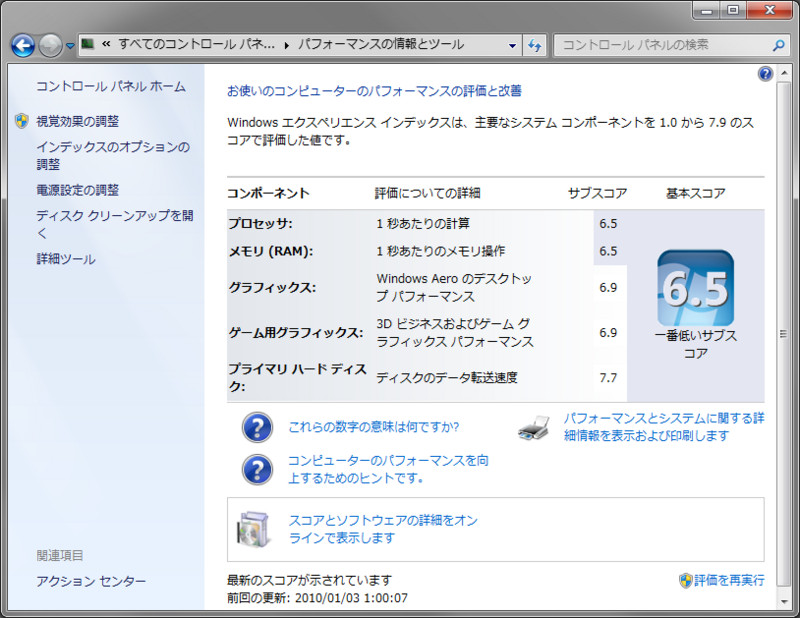
Task: Open the address bar history dropdown
Action: 512,45
